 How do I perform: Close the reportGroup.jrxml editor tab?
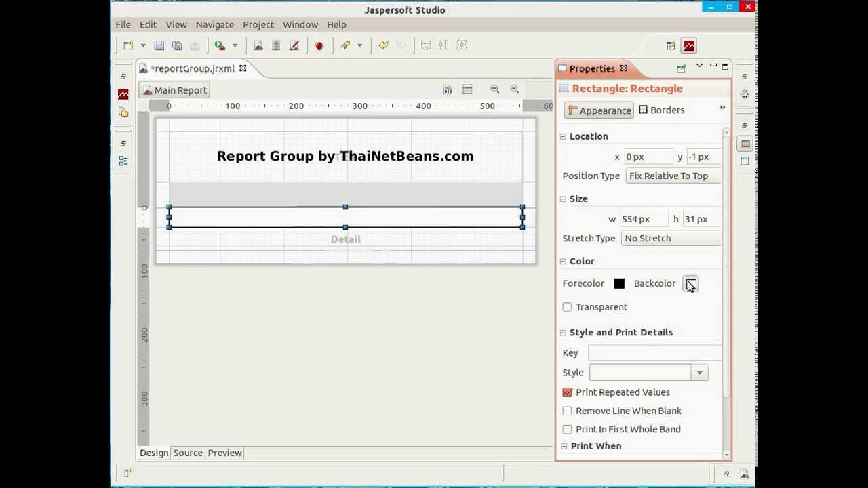[243, 68]
